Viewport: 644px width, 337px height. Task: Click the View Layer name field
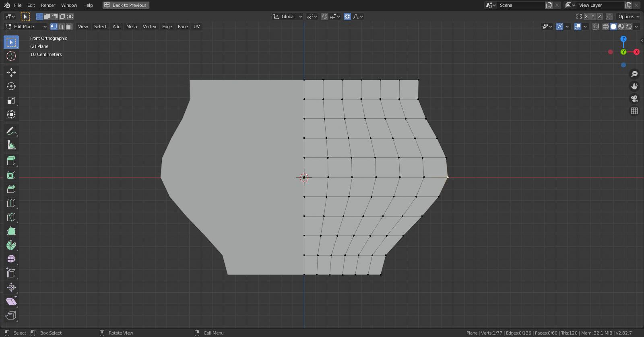click(x=600, y=5)
